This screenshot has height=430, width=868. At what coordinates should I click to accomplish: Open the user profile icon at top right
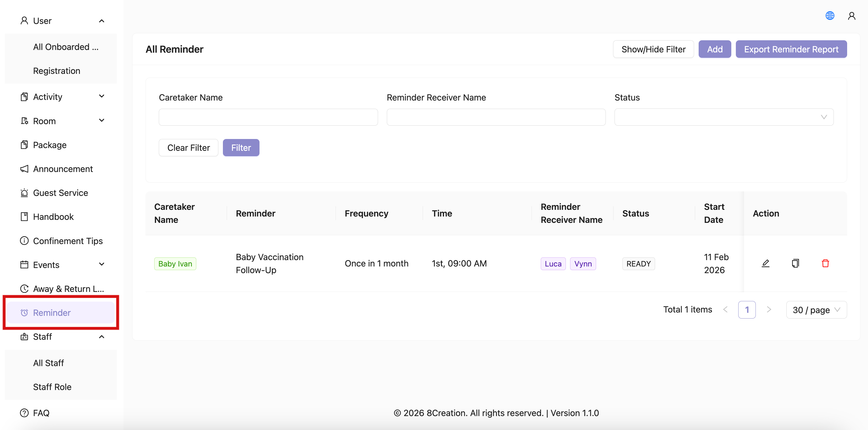click(x=851, y=15)
